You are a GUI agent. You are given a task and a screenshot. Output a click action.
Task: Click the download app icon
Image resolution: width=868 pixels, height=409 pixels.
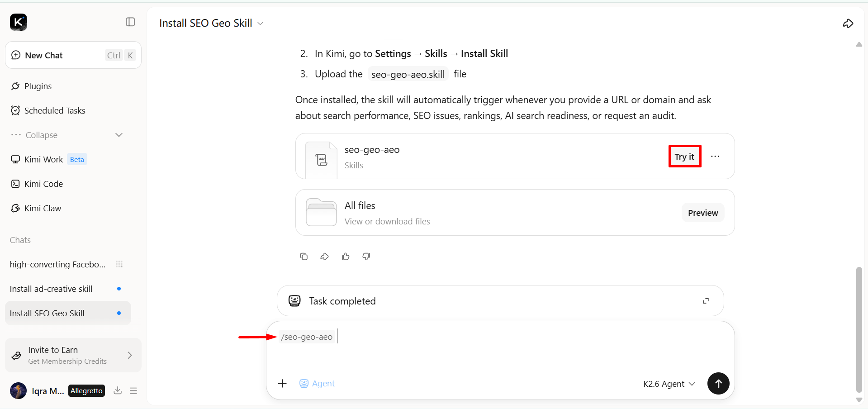point(118,390)
